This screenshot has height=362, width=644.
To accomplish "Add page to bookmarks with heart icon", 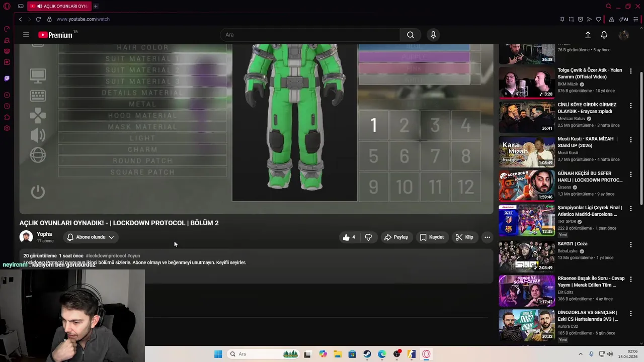I will [x=598, y=19].
